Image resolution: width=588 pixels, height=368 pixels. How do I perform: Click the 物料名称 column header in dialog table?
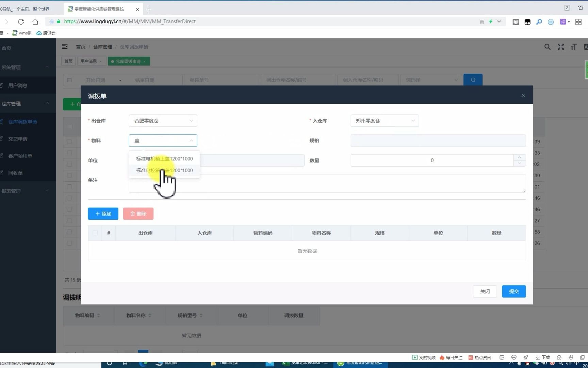coord(321,233)
